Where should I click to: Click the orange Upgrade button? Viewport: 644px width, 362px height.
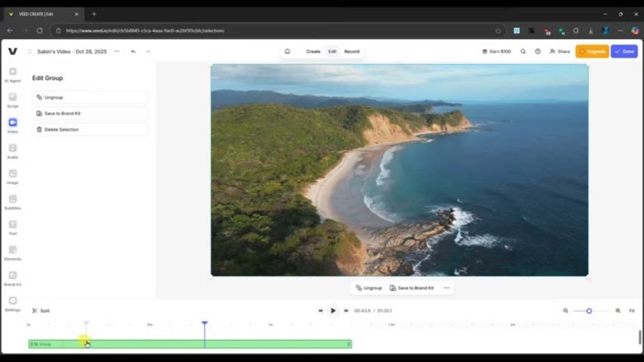pos(592,52)
